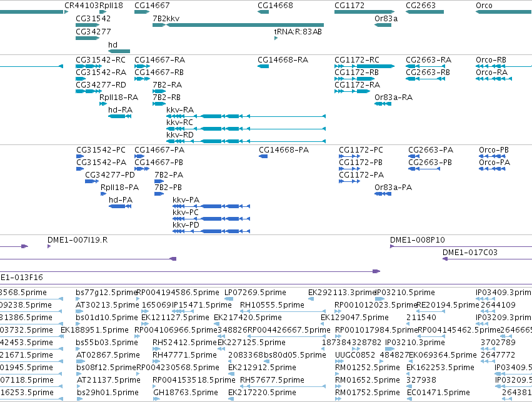The height and width of the screenshot is (402, 532).
Task: Click the CG1172-RB transcript label
Action: pos(356,73)
